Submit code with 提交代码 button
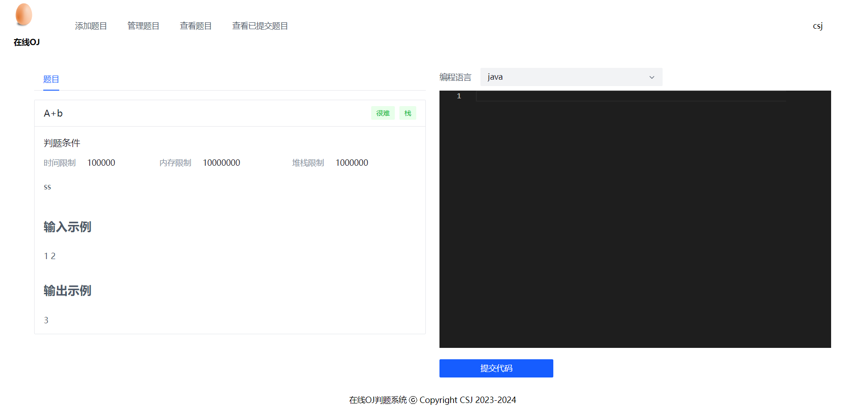The image size is (868, 413). pyautogui.click(x=496, y=368)
